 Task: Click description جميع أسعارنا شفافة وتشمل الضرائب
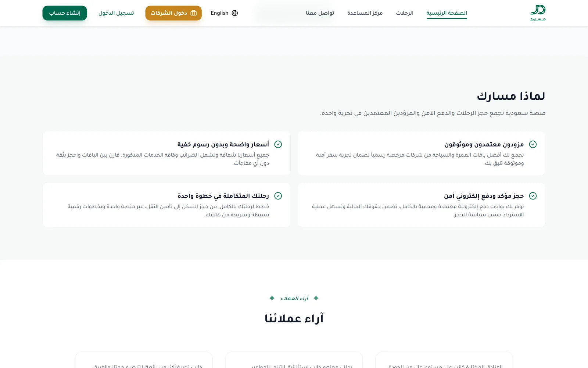[x=162, y=159]
